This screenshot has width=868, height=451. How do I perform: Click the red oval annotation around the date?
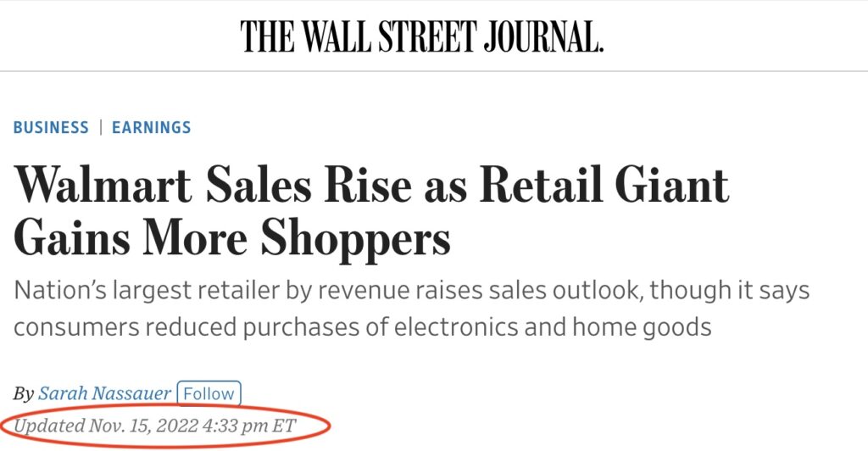pyautogui.click(x=165, y=426)
